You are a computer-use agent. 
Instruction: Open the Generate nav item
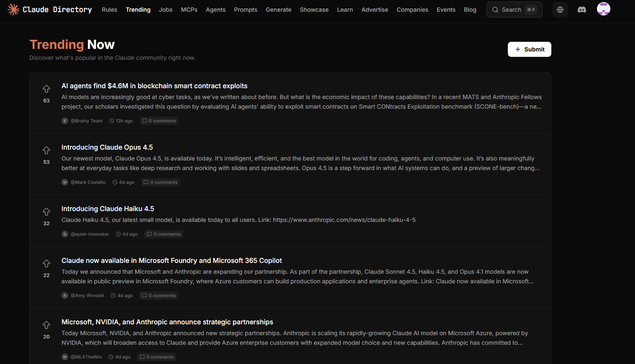click(x=279, y=10)
